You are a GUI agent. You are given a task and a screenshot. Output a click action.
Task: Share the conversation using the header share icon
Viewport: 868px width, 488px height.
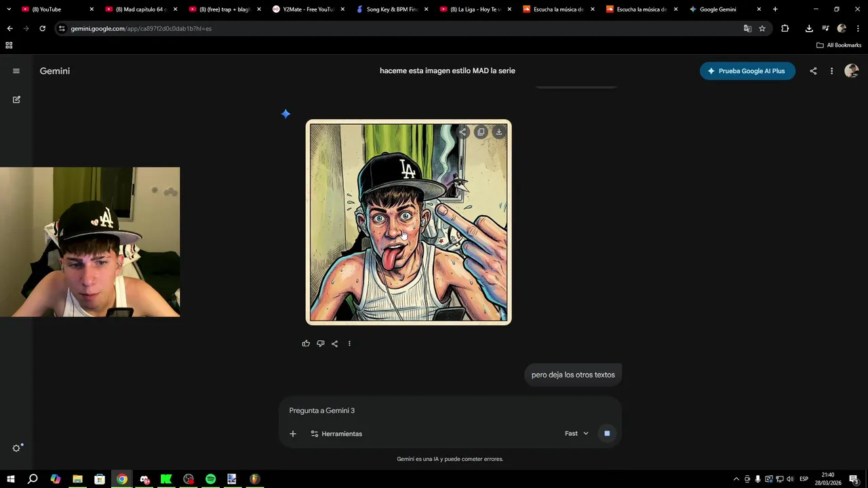(x=813, y=71)
